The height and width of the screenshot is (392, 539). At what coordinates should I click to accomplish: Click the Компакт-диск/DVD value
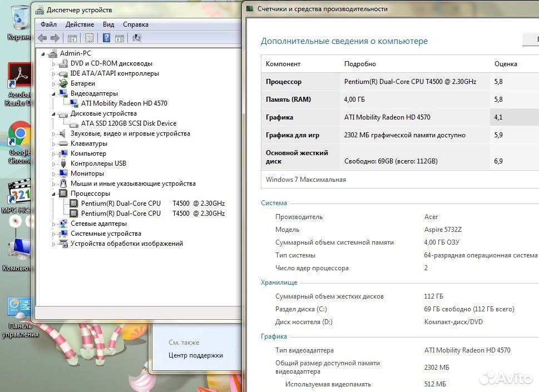tap(453, 322)
